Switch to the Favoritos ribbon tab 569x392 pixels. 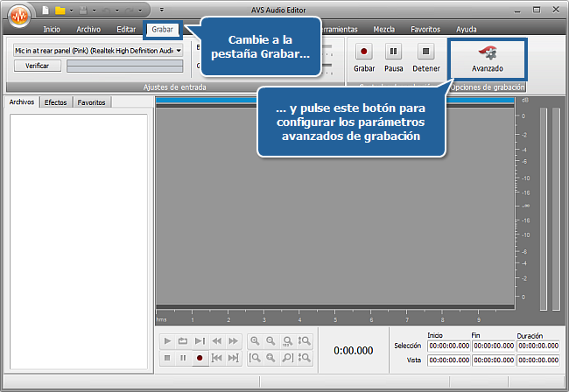coord(425,30)
